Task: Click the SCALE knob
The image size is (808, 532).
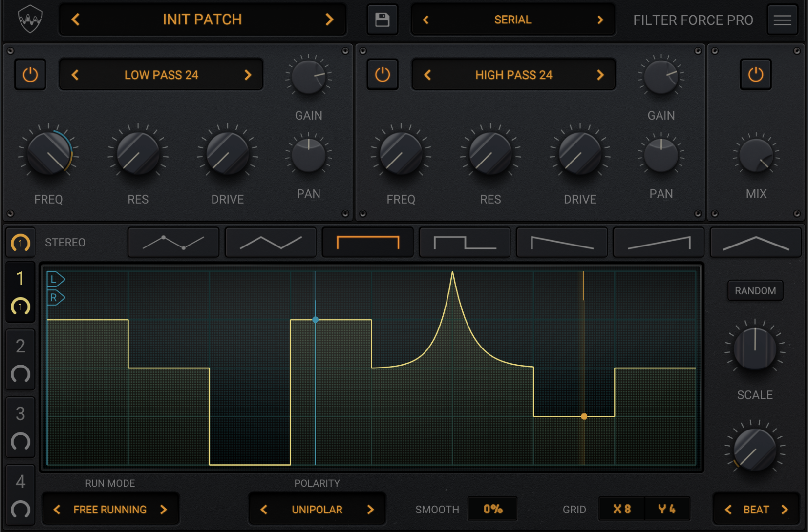Action: pos(755,348)
